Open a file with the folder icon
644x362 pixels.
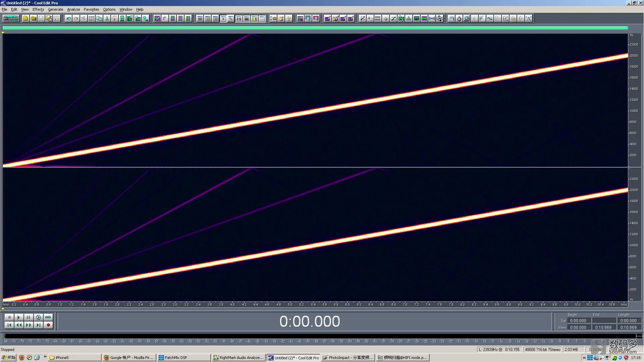tap(33, 18)
